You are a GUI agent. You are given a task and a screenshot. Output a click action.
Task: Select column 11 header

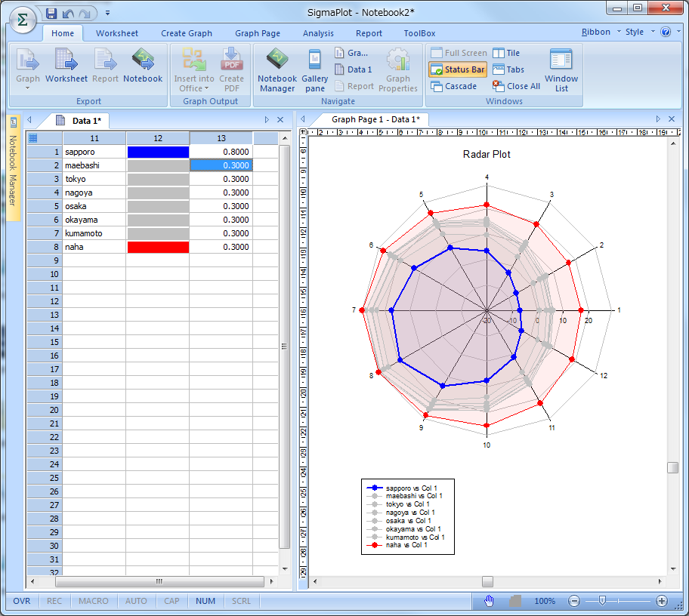[x=94, y=138]
